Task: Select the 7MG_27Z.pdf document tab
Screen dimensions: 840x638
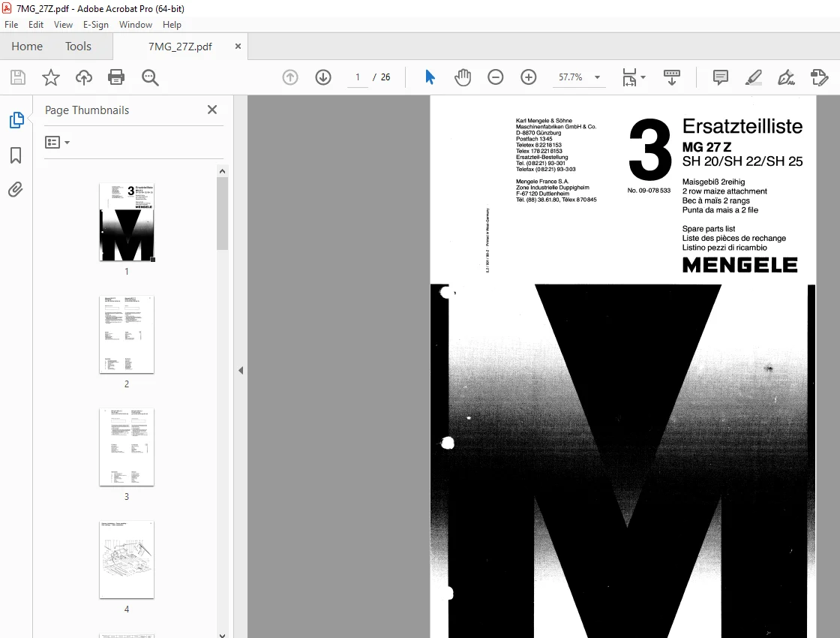Action: [180, 47]
